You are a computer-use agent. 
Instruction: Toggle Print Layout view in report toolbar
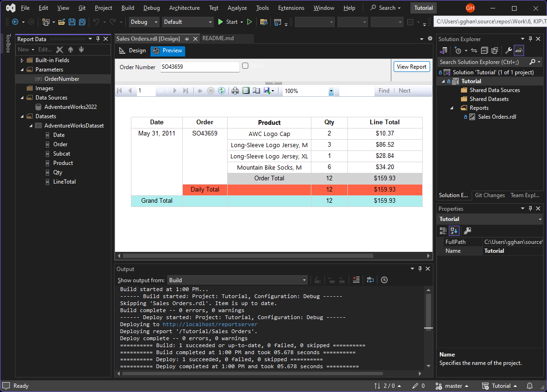(x=246, y=91)
